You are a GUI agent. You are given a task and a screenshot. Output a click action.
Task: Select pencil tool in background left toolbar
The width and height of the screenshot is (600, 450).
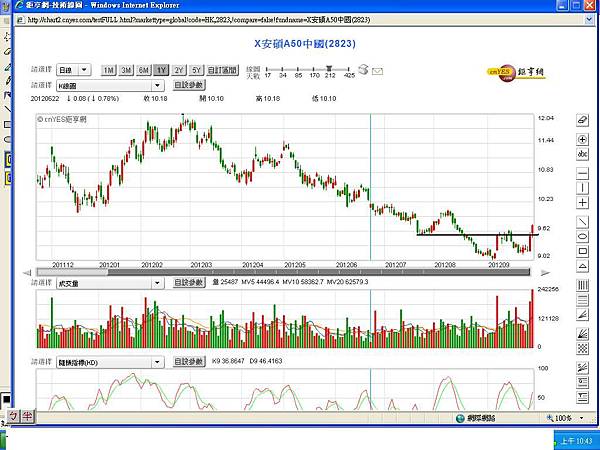click(7, 81)
